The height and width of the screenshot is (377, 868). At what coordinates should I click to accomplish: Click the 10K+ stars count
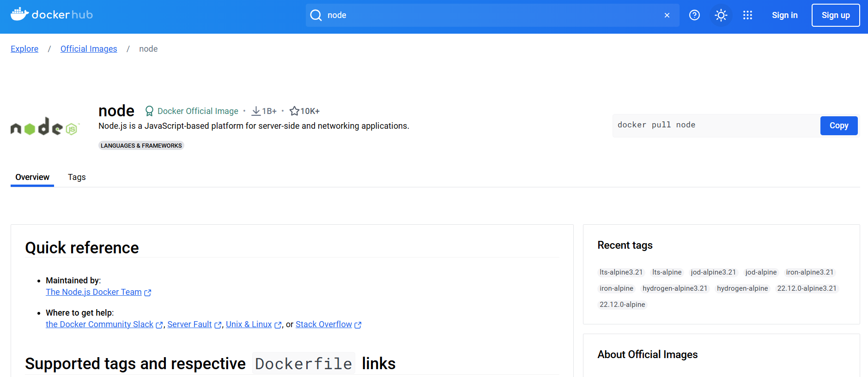[310, 111]
